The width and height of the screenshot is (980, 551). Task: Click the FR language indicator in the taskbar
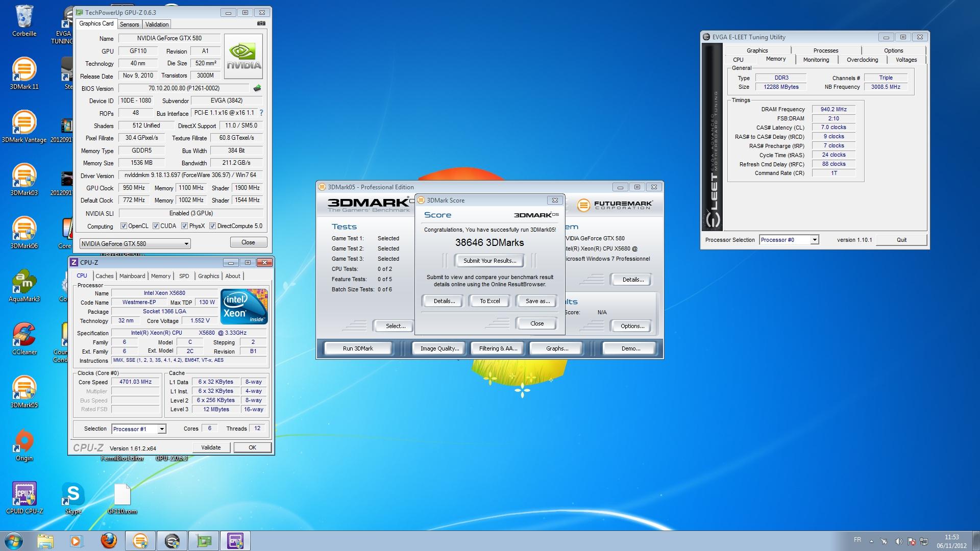pyautogui.click(x=857, y=540)
